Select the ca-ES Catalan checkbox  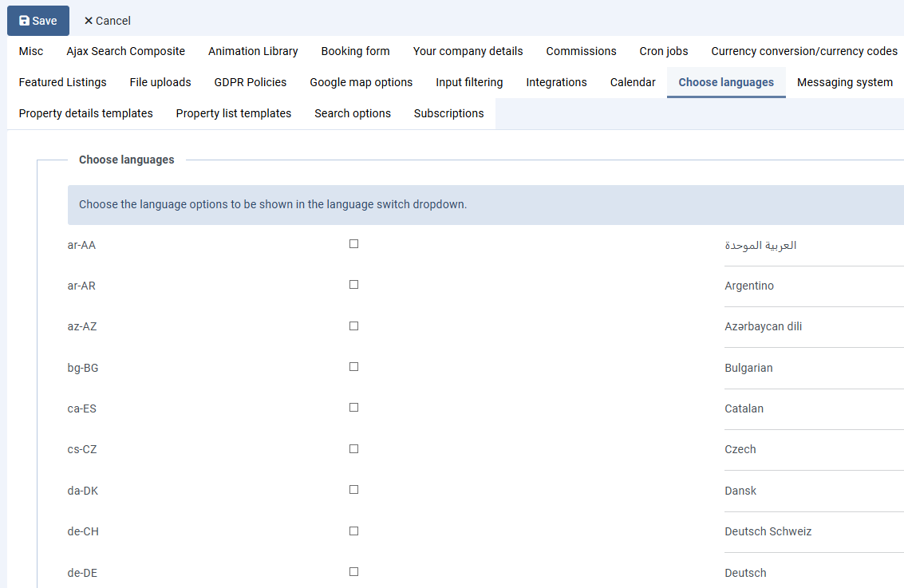pyautogui.click(x=353, y=408)
